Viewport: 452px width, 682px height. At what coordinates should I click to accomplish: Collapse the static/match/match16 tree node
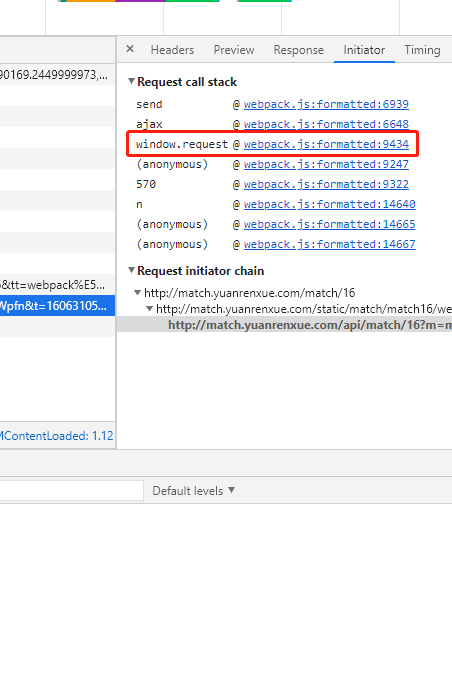tap(149, 309)
